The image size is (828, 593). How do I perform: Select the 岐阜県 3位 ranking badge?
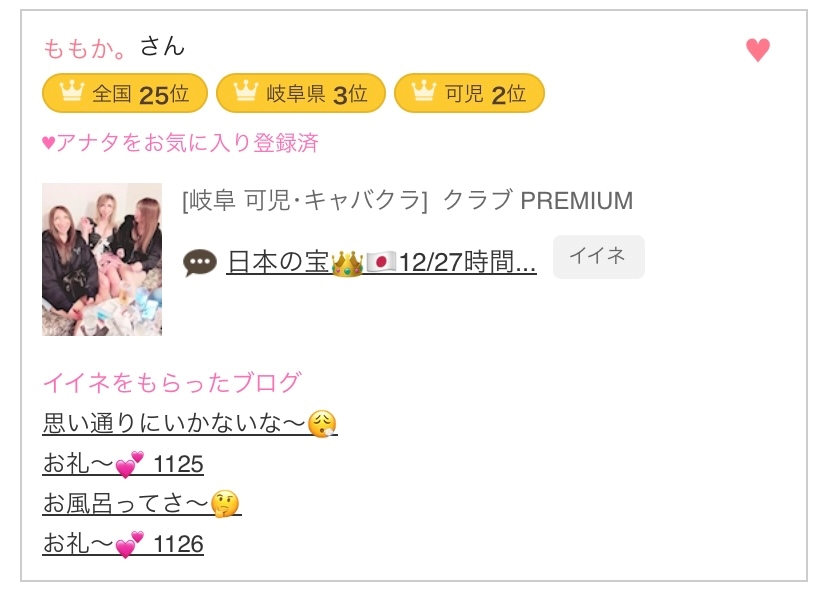tap(300, 94)
